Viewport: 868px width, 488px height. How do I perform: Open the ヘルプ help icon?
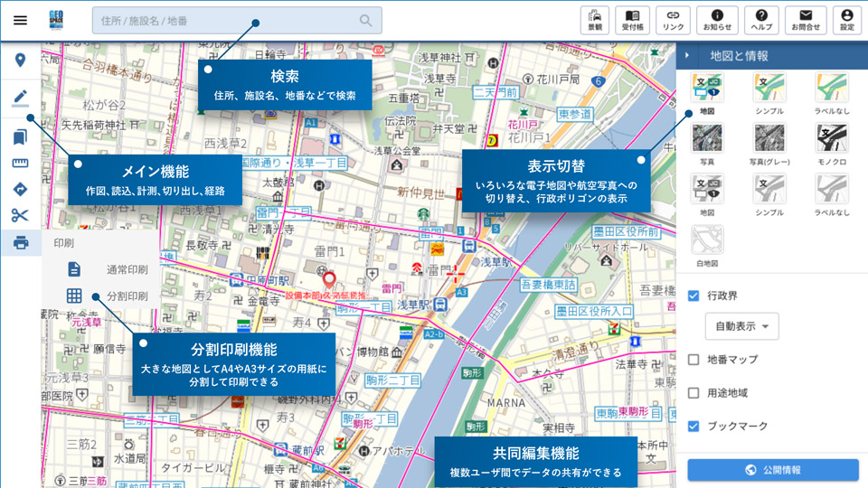[x=761, y=20]
